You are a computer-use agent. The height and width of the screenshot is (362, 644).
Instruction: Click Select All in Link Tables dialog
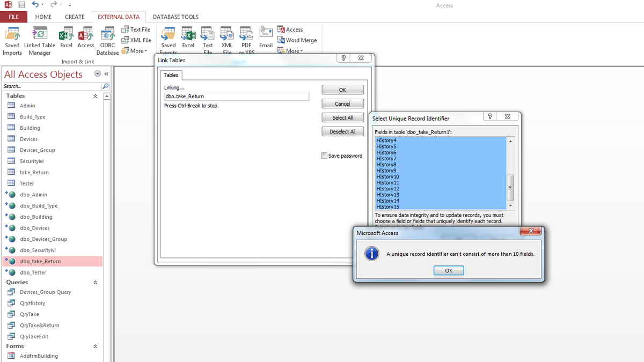342,118
